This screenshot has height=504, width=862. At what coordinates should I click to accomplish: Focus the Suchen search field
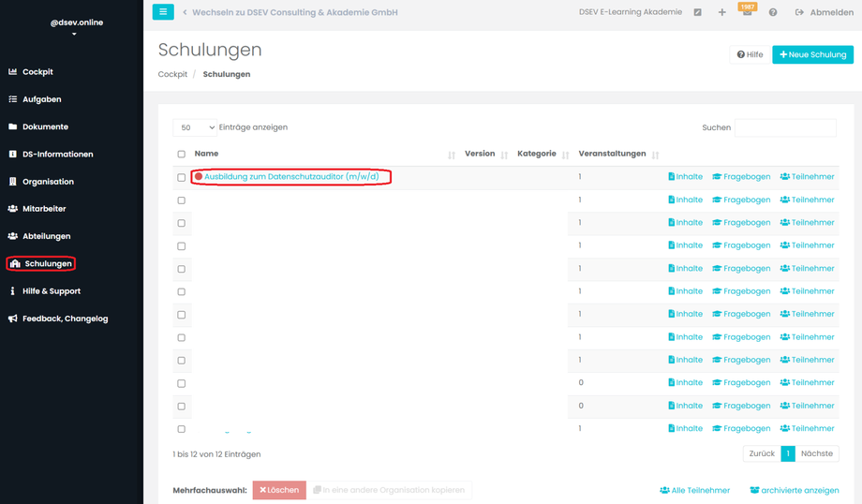click(785, 127)
